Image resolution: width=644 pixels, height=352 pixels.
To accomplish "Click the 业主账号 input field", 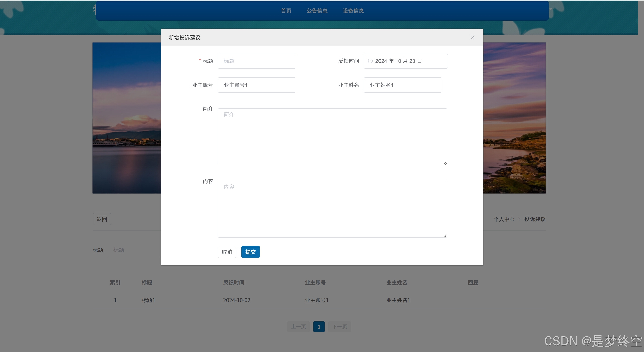I will [257, 85].
